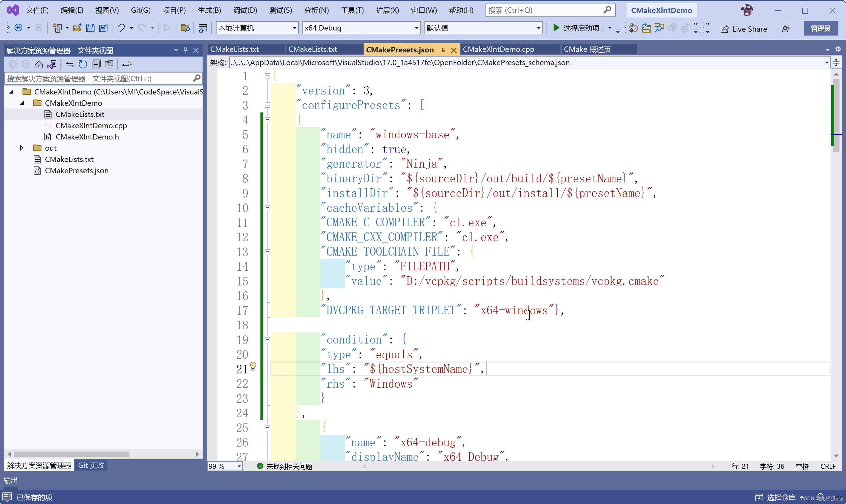Switch to the CMakeXIntDemo.cpp tab

(498, 49)
